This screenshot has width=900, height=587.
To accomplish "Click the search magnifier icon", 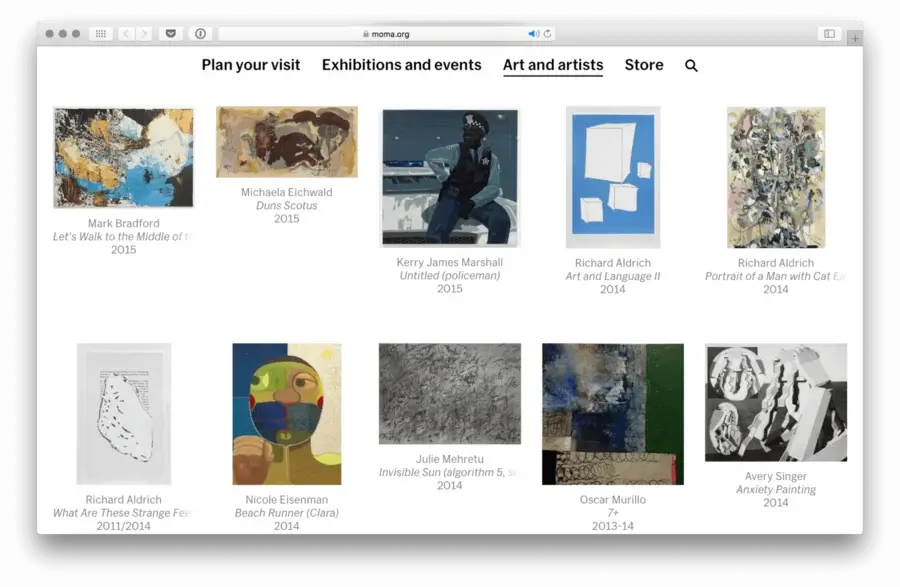I will [691, 66].
